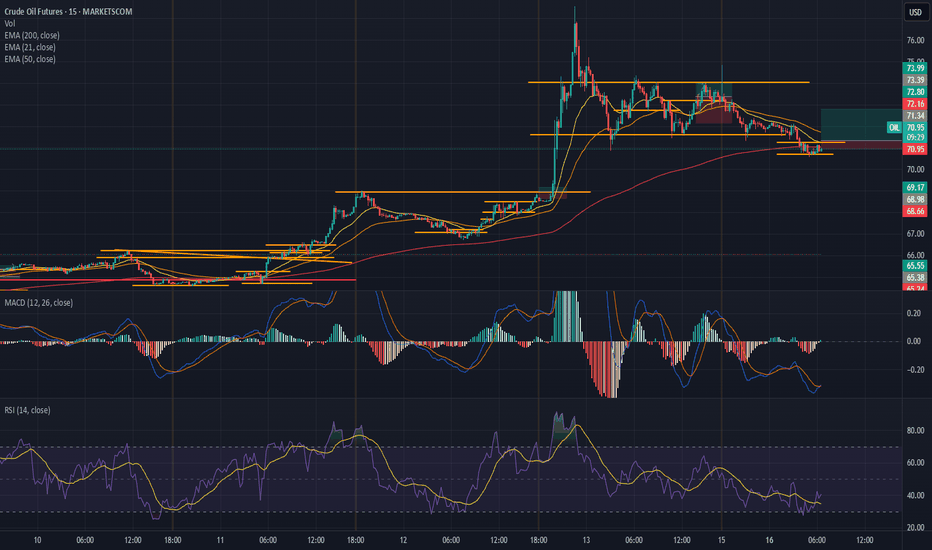Click the 76.00 level on the price scale
Screen dimensions: 932x550
pos(915,41)
